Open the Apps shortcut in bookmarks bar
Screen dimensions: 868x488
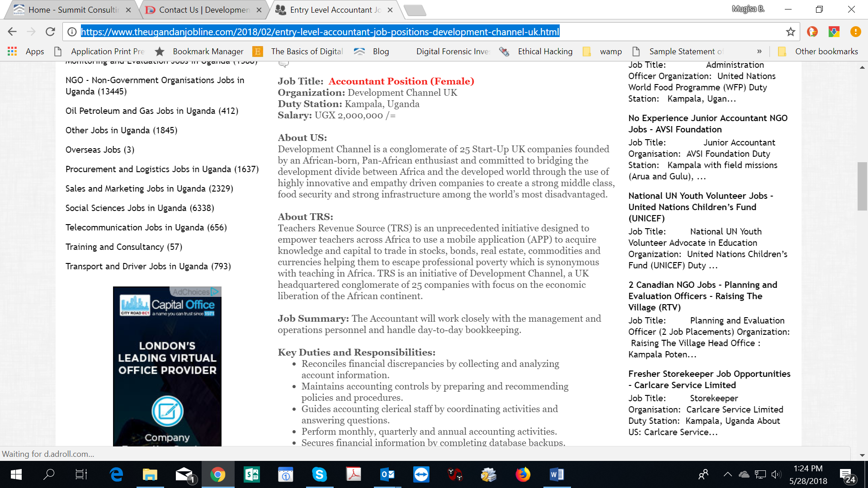[26, 52]
